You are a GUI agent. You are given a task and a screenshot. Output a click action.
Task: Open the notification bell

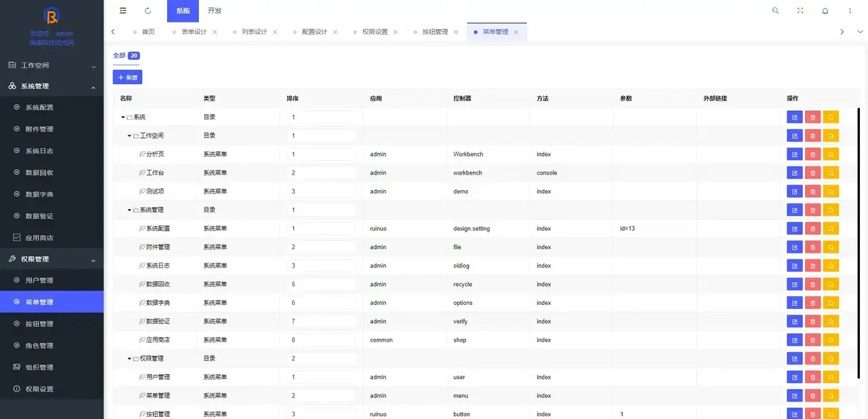825,10
